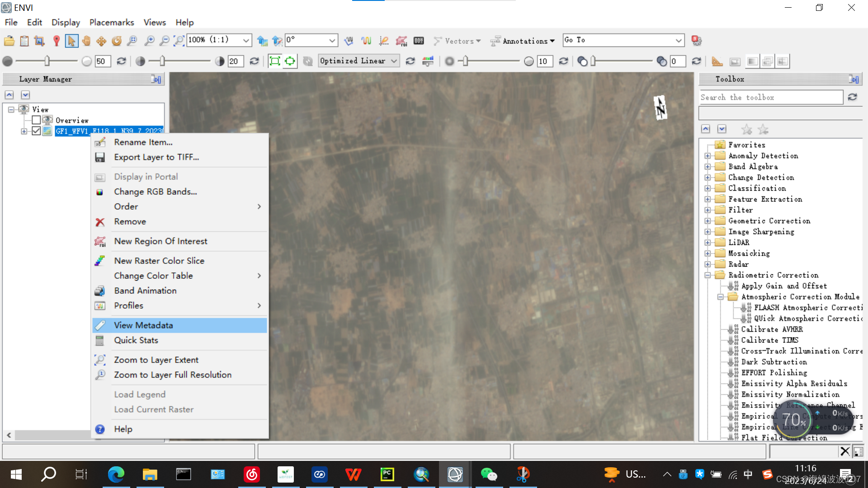Screen dimensions: 868x488
Task: Toggle the View node eye icon
Action: [24, 109]
